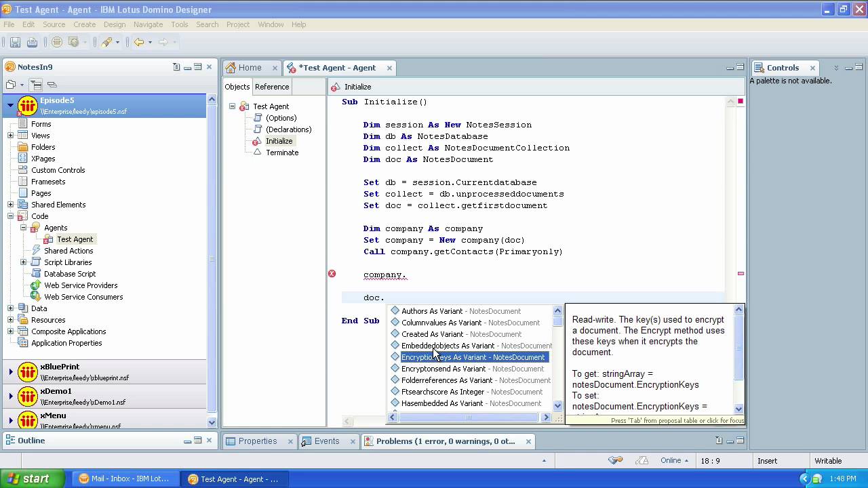
Task: Switch to Mail - Inbox taskbar window
Action: point(124,479)
